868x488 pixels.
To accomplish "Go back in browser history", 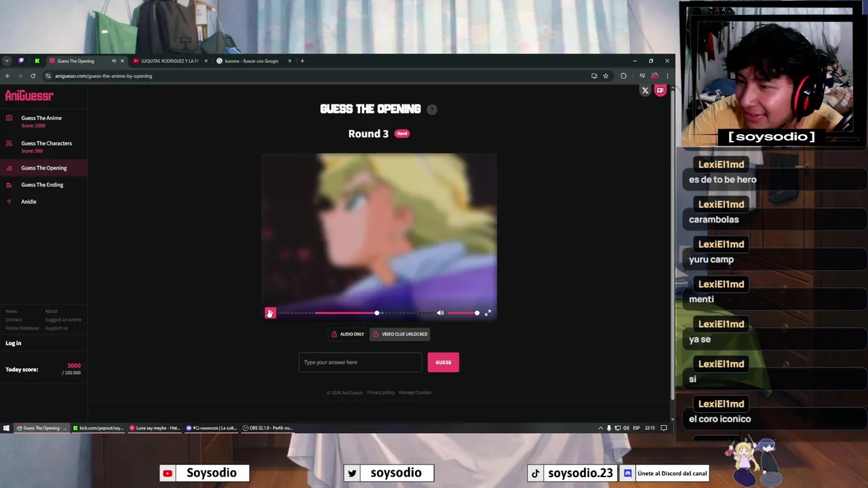I will [x=7, y=76].
